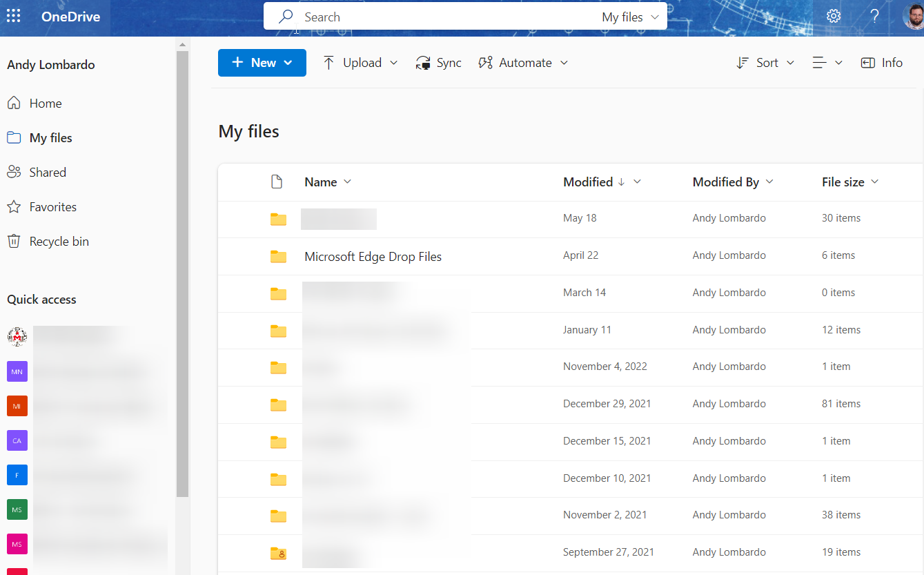Screen dimensions: 924x575
Task: Go to Home in the sidebar
Action: click(x=46, y=104)
